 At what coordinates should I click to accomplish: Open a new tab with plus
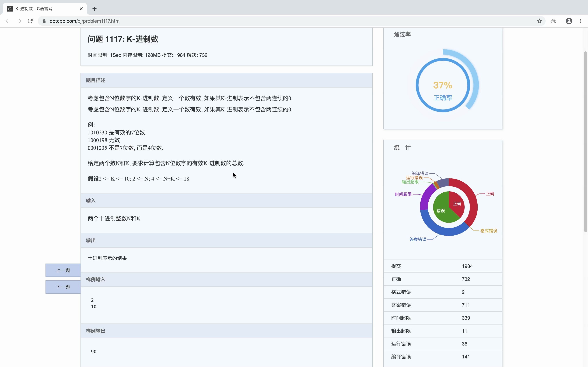click(x=94, y=9)
